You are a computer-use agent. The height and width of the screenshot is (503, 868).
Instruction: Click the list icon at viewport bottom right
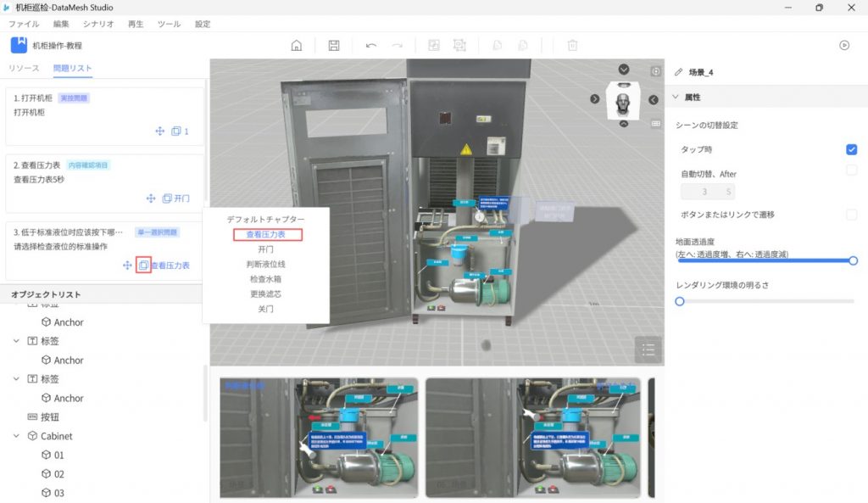pos(648,349)
